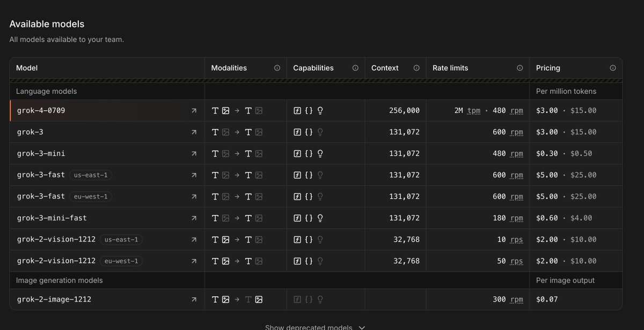Click Capabilities column info icon
Viewport: 644px width, 330px height.
pos(355,68)
